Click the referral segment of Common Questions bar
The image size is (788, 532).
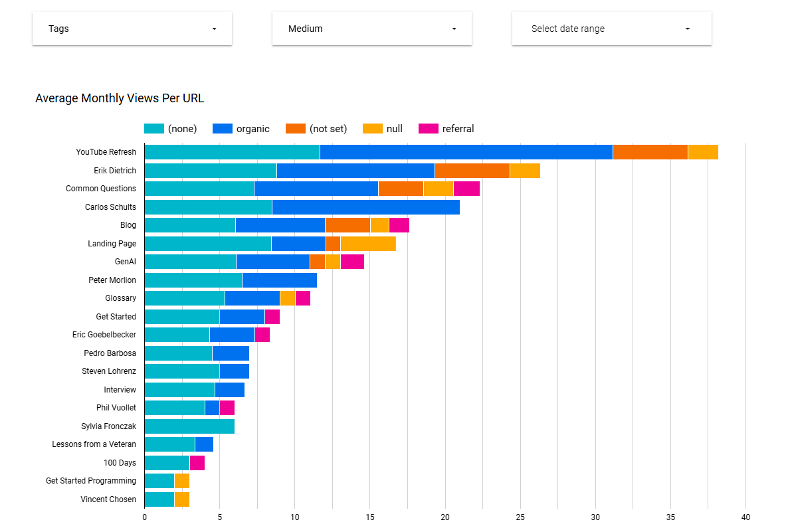click(466, 189)
